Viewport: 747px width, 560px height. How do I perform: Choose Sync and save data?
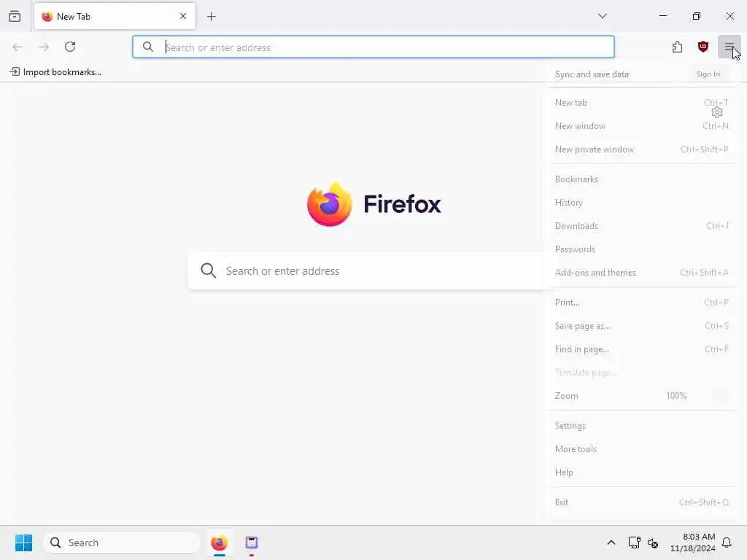coord(592,74)
